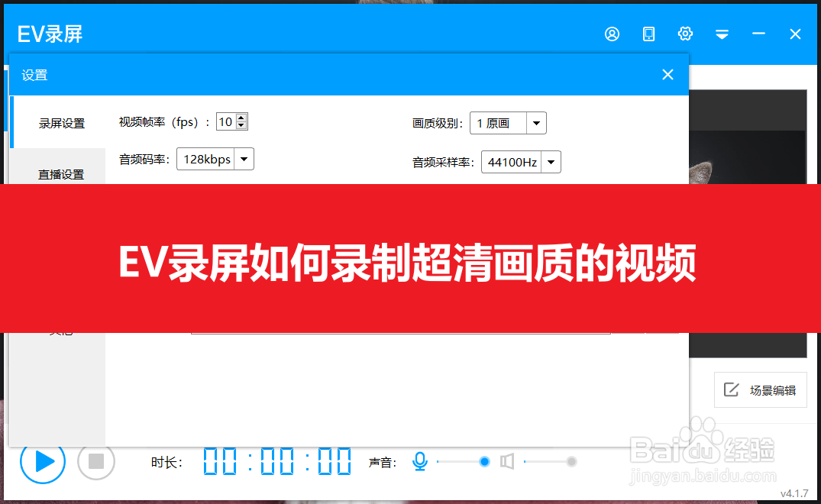The height and width of the screenshot is (504, 821).
Task: Minimize the EV录屏 window
Action: pyautogui.click(x=758, y=34)
